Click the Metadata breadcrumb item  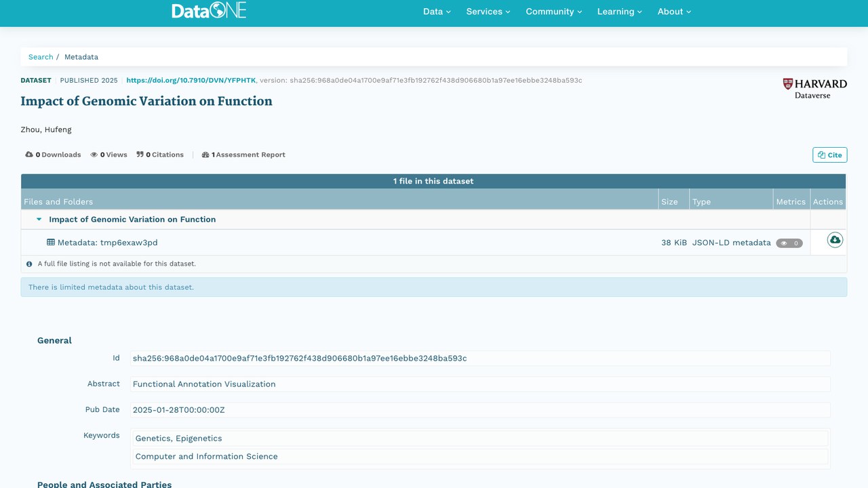point(81,57)
